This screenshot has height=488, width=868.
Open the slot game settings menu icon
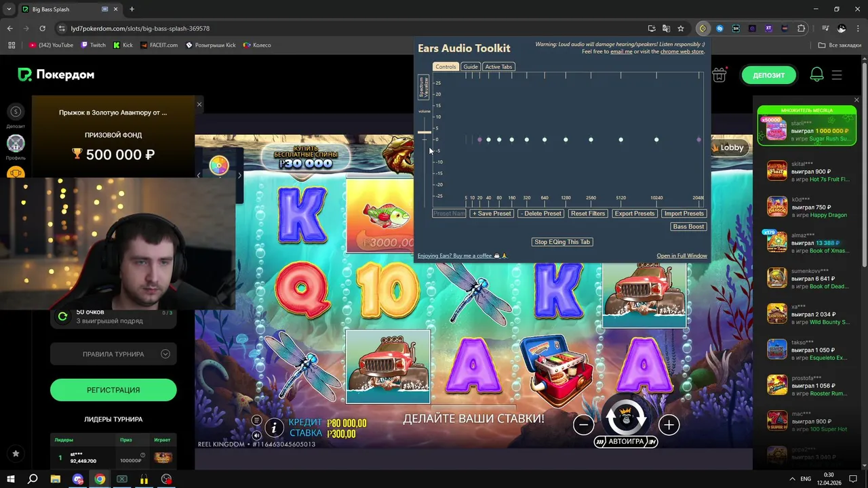point(256,420)
